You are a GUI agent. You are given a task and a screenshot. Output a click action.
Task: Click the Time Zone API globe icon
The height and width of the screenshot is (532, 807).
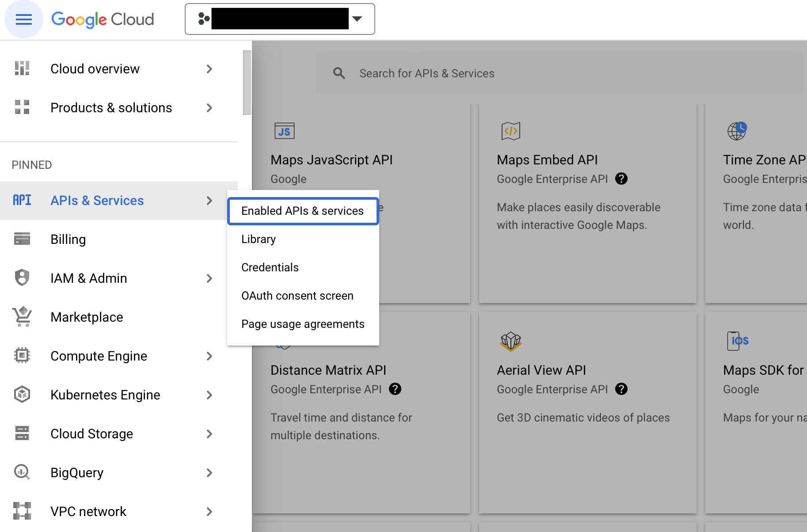[737, 131]
